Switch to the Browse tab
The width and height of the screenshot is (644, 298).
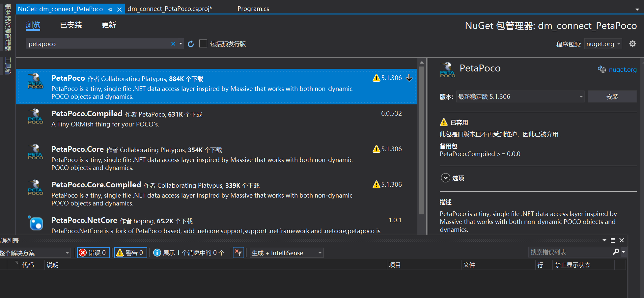click(x=33, y=25)
